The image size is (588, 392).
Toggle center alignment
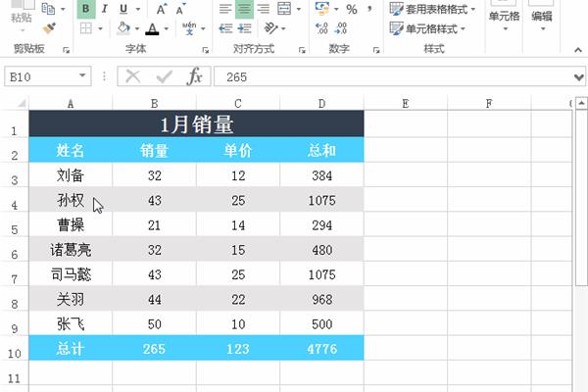(x=244, y=9)
